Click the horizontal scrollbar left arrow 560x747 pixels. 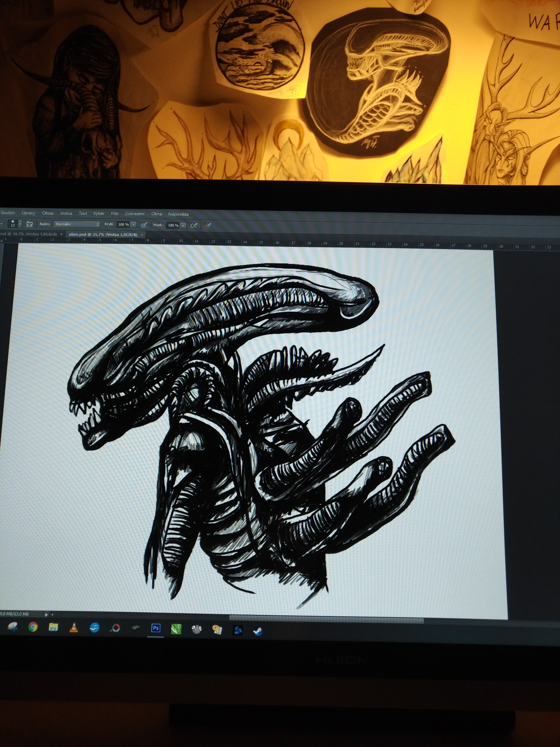pos(52,615)
